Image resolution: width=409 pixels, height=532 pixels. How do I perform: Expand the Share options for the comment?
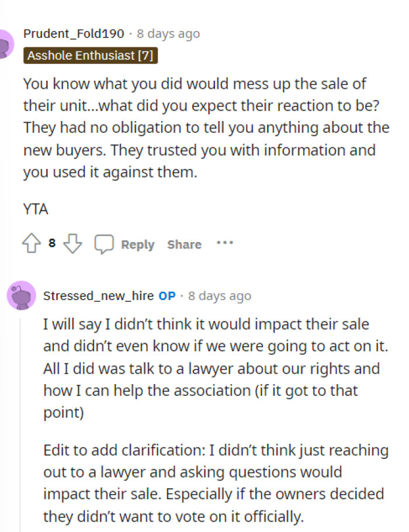pos(184,244)
